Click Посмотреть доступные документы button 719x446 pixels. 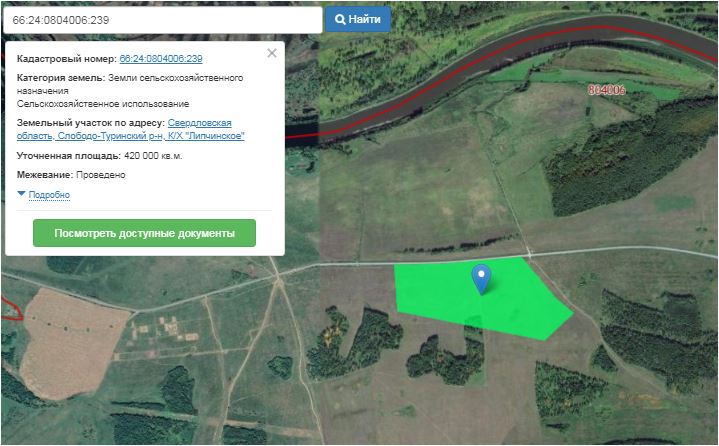tap(144, 233)
